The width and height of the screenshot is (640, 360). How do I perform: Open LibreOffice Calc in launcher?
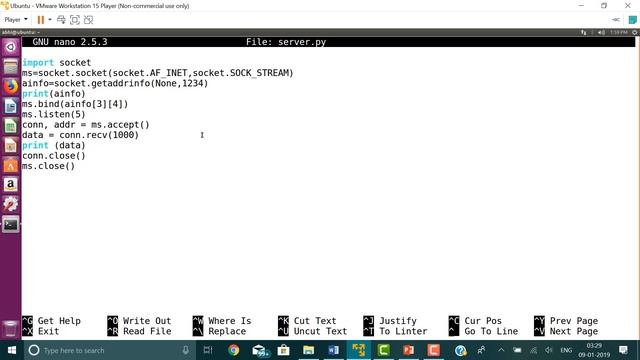[11, 126]
